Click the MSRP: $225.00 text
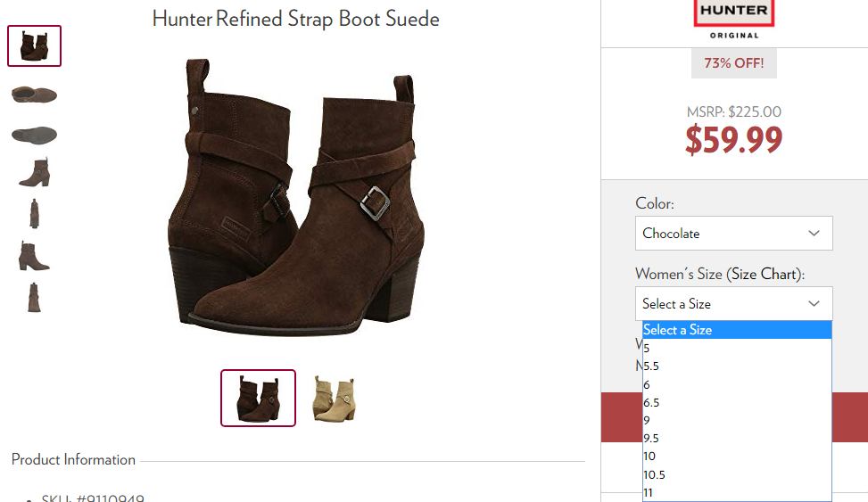The image size is (868, 502). 733,111
